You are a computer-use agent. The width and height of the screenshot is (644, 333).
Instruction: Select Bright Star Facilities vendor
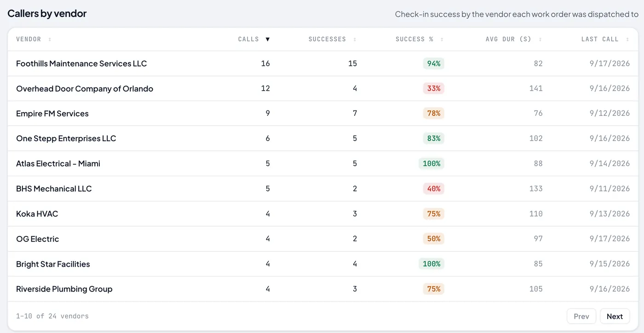(53, 264)
